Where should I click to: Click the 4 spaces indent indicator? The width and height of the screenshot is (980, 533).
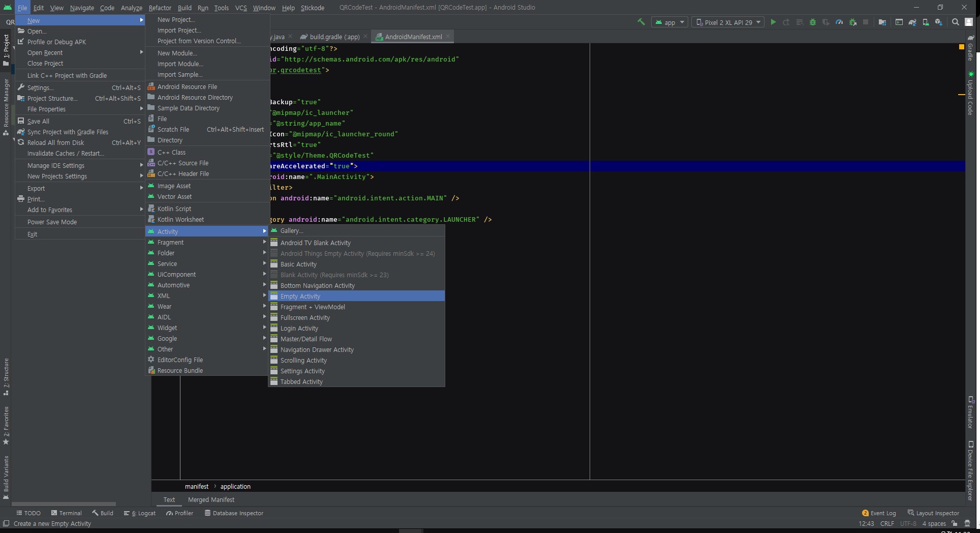click(x=934, y=524)
